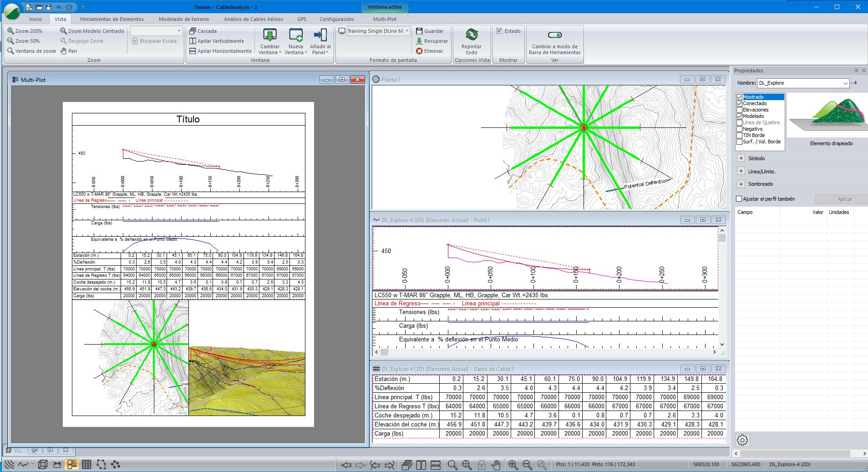The image size is (868, 472).
Task: Toggle 'Cambiar a modo de Barra de Herramientas' switch
Action: [x=554, y=35]
